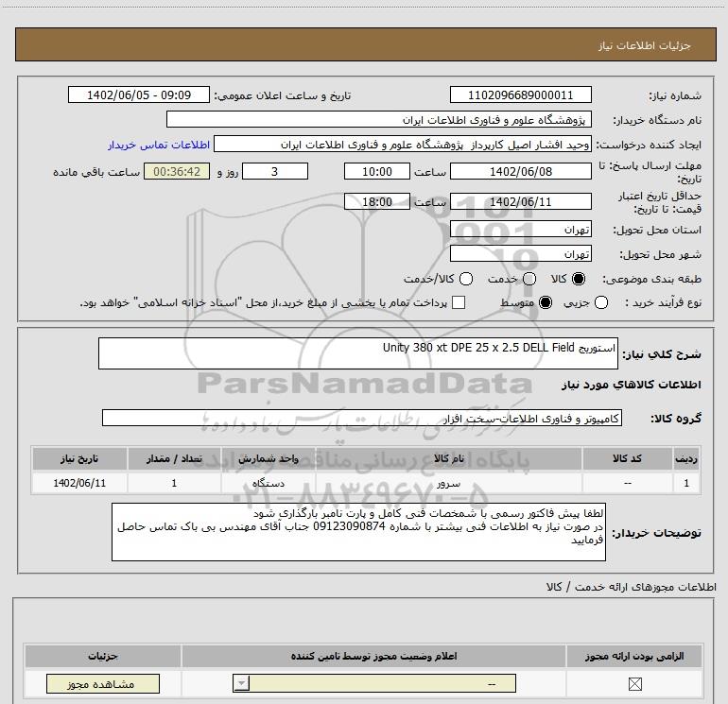Click the remaining days field showing 3

[275, 171]
